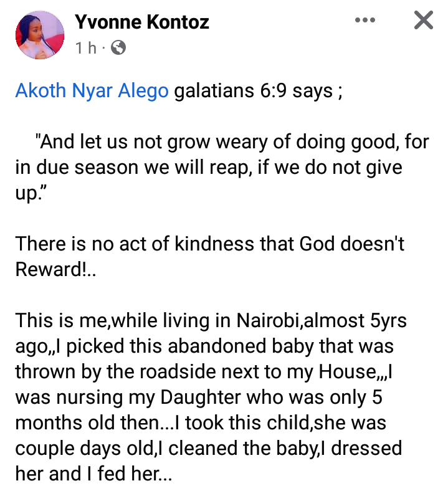The height and width of the screenshot is (501, 448).
Task: Click the line 'This is me,while living in Nairobi'
Action: click(211, 320)
